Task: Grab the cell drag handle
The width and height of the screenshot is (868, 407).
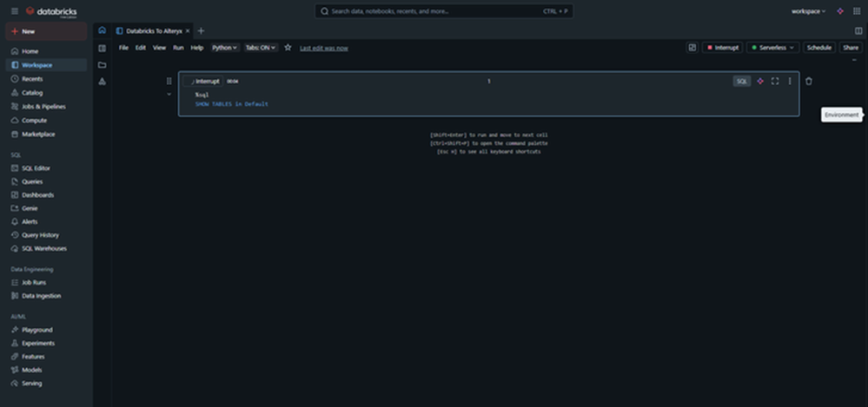Action: (x=169, y=82)
